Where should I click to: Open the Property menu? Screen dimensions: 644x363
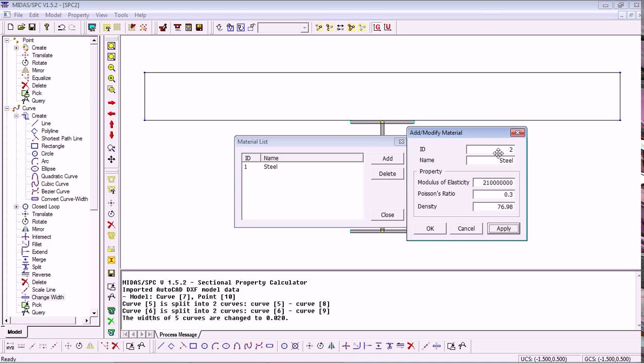coord(79,15)
